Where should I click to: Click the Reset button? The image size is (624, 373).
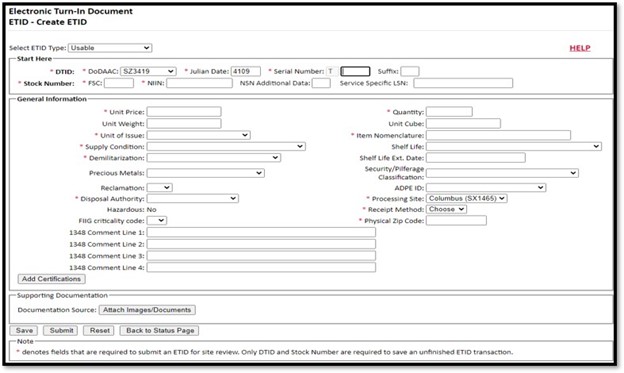coord(99,330)
